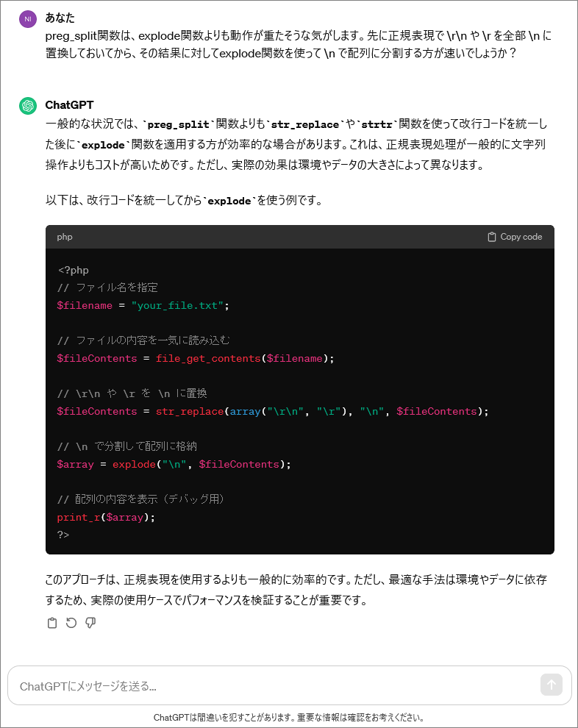Click the opening <?php tag in the code
Screen dimensions: 578x728
73,270
